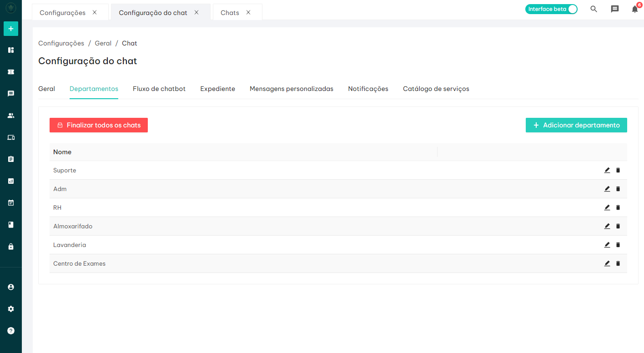Go to Configurações breadcrumb link
Image resolution: width=644 pixels, height=353 pixels.
pos(61,43)
